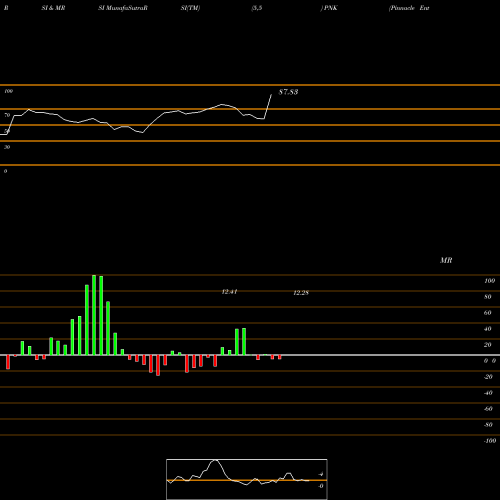The image size is (500, 500).
Task: Click the '(Pinnacle Ent' company name text
Action: (409, 8)
